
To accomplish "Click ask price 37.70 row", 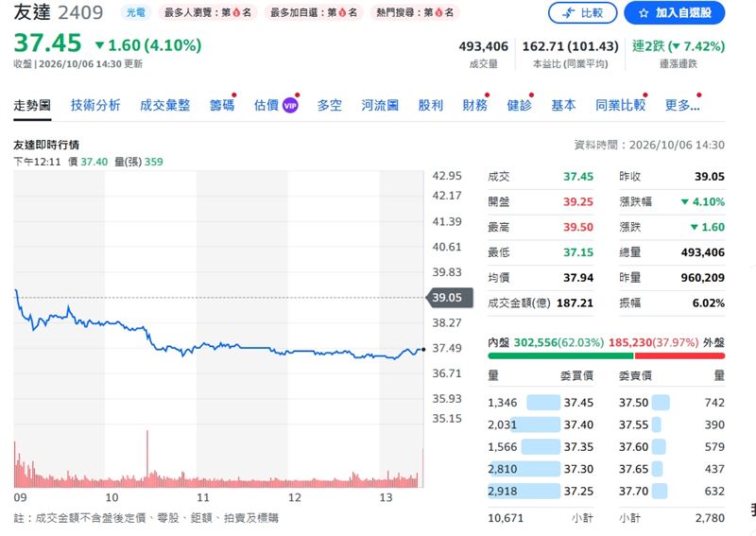I will coord(672,492).
